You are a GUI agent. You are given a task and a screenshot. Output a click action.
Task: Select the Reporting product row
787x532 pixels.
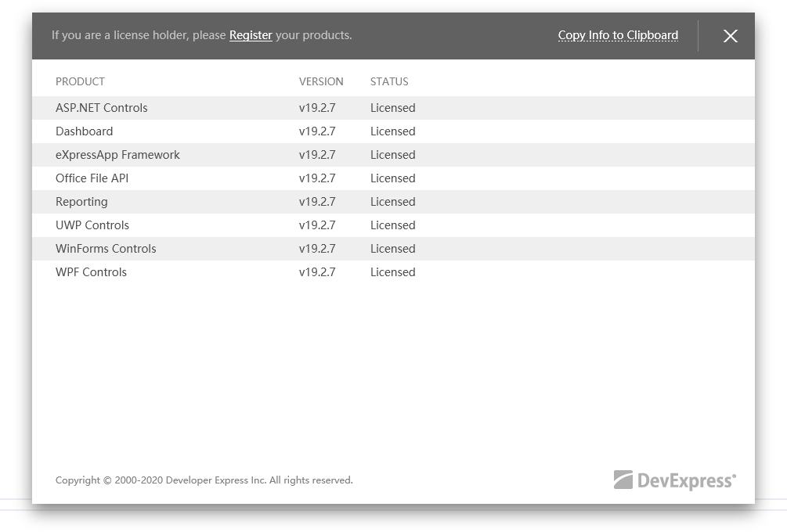(81, 202)
